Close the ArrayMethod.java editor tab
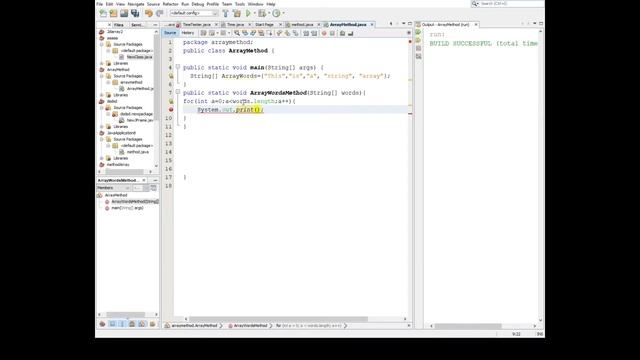The image size is (640, 360). tap(372, 25)
